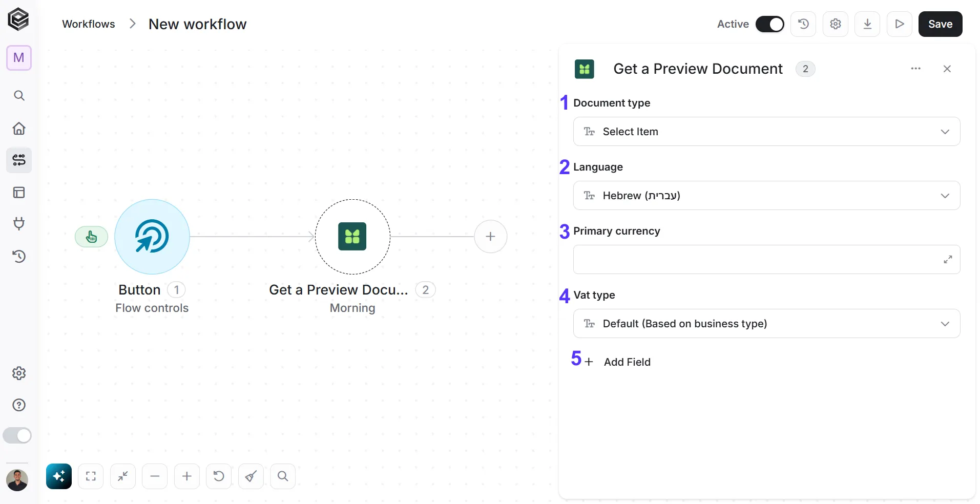The height and width of the screenshot is (504, 980).
Task: Download the workflow via export icon
Action: [867, 24]
